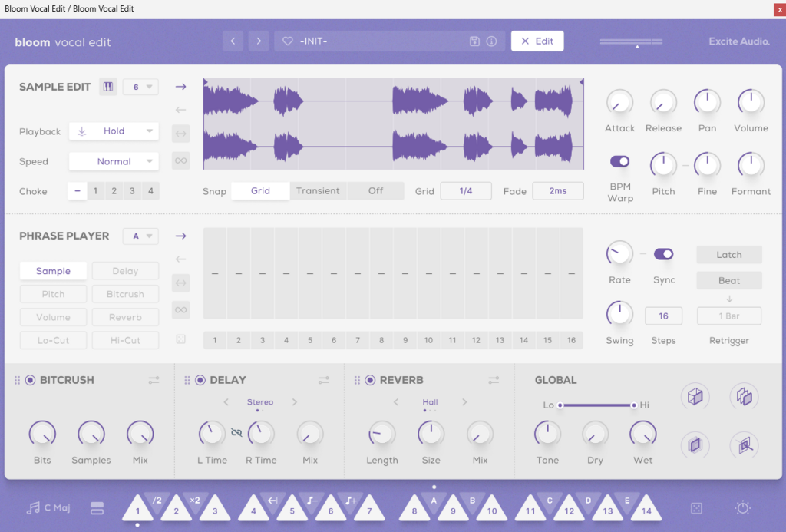Save the preset using the disk icon
The width and height of the screenshot is (786, 532).
474,41
